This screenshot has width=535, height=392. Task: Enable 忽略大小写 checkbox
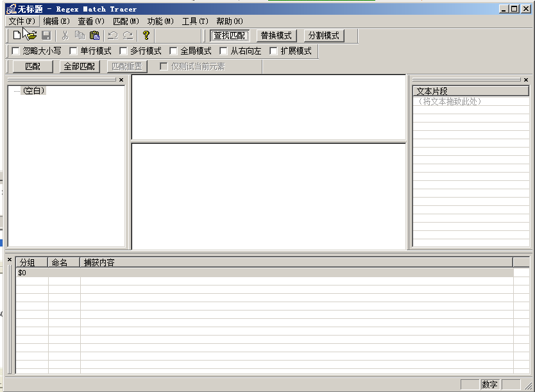[15, 51]
